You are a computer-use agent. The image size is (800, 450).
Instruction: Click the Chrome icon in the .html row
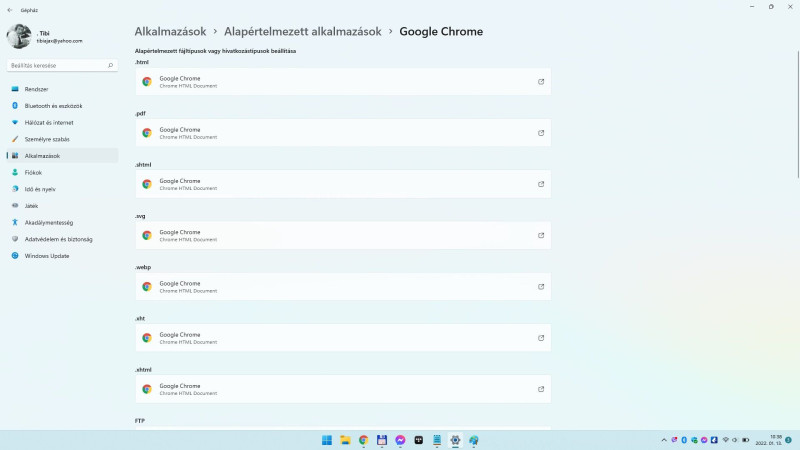point(147,82)
